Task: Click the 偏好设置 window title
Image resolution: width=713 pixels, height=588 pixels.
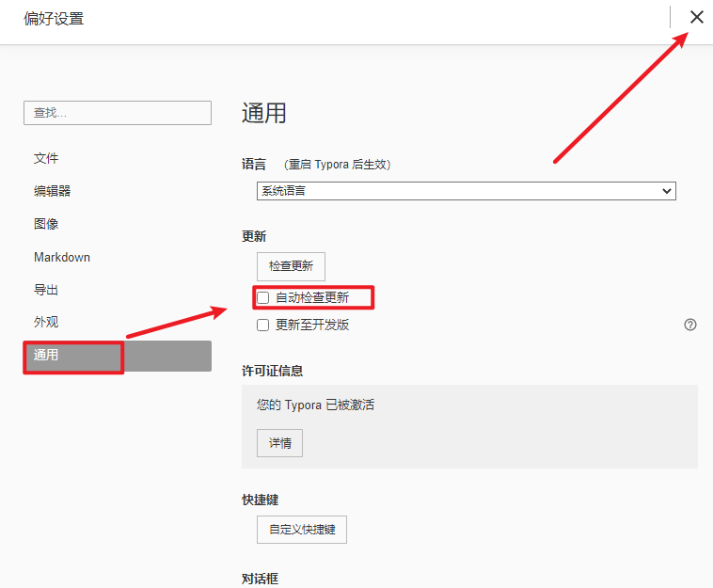Action: click(54, 19)
